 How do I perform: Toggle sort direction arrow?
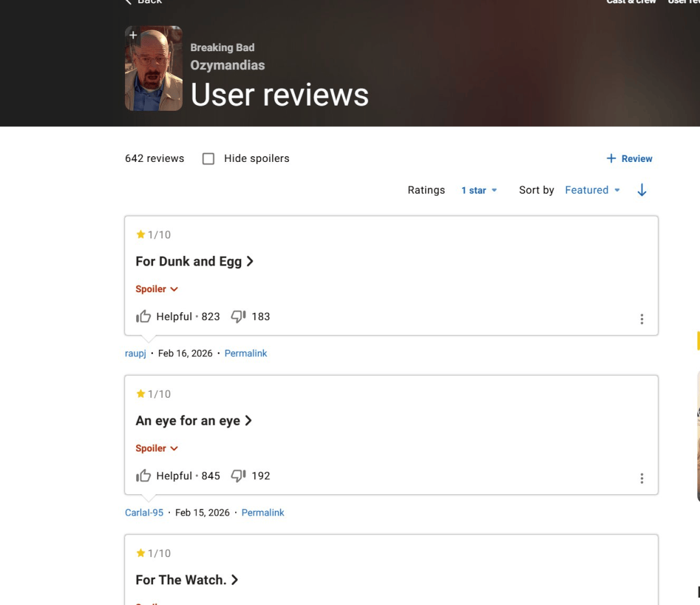tap(642, 190)
